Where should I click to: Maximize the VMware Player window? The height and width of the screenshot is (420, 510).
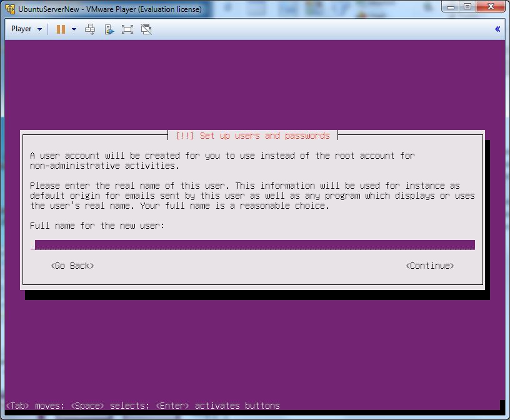[x=467, y=7]
